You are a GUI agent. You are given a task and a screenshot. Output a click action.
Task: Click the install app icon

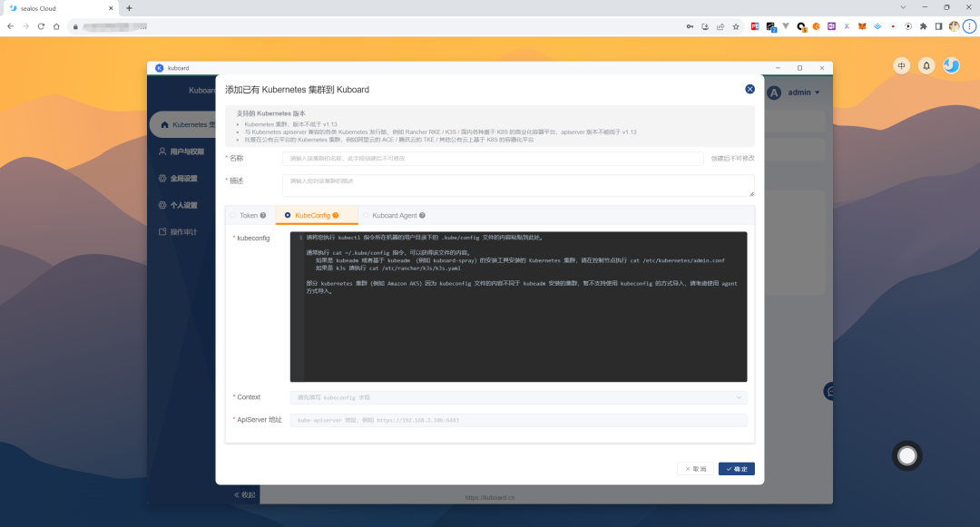(x=705, y=26)
